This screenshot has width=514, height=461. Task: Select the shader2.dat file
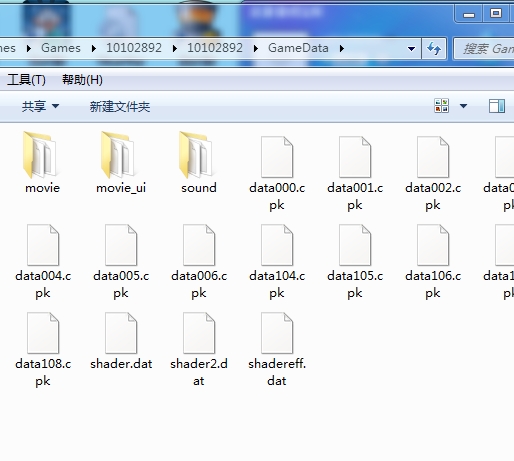[x=199, y=349]
